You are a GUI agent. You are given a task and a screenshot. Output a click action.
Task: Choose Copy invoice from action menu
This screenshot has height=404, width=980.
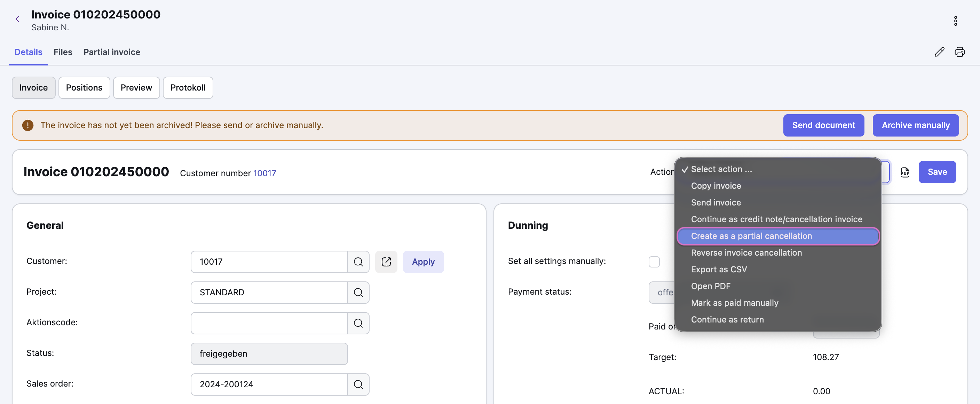[x=778, y=186]
